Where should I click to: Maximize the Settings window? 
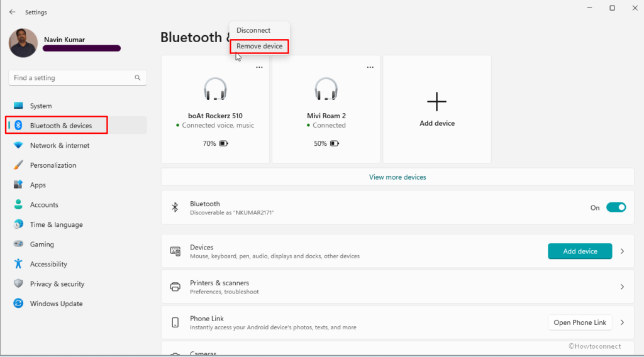point(612,8)
